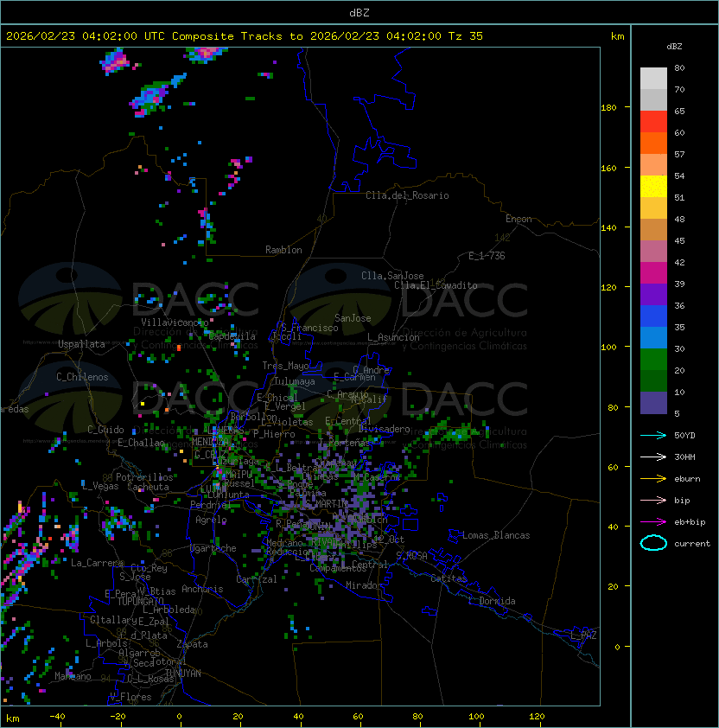719x728 pixels.
Task: Click the L_Dormida map label
Action: [x=492, y=601]
